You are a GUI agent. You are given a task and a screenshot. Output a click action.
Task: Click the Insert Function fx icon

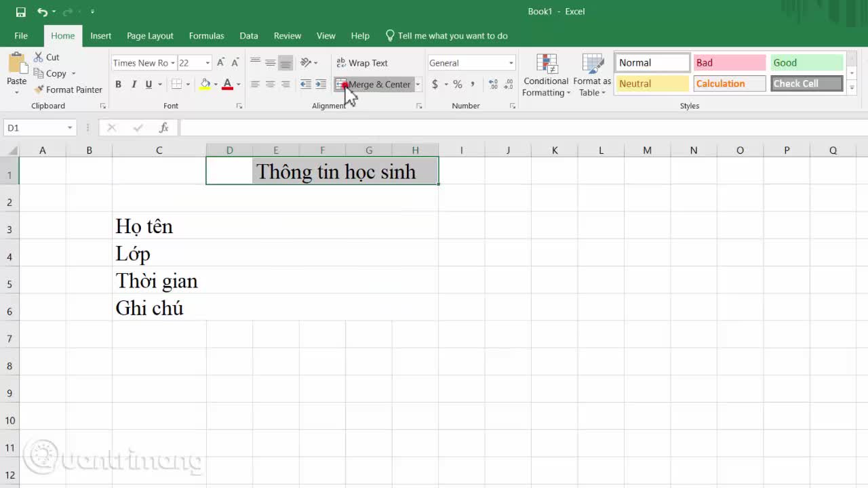[163, 127]
